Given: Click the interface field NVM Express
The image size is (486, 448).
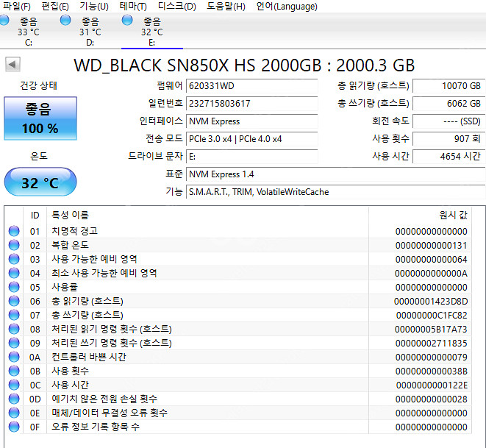Looking at the screenshot, I should [x=251, y=121].
